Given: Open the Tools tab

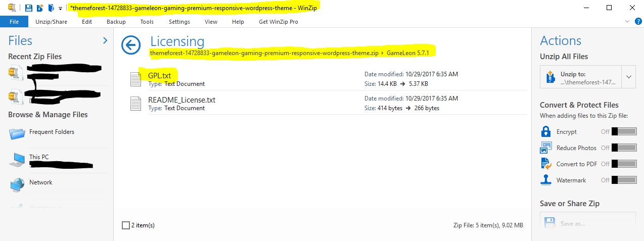Looking at the screenshot, I should (x=147, y=22).
